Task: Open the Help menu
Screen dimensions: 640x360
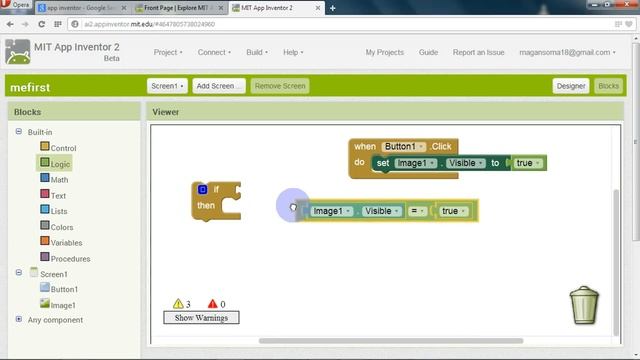Action: pos(293,52)
